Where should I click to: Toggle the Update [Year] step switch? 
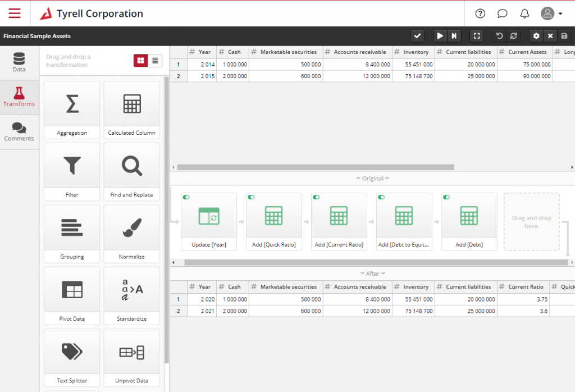[x=186, y=197]
